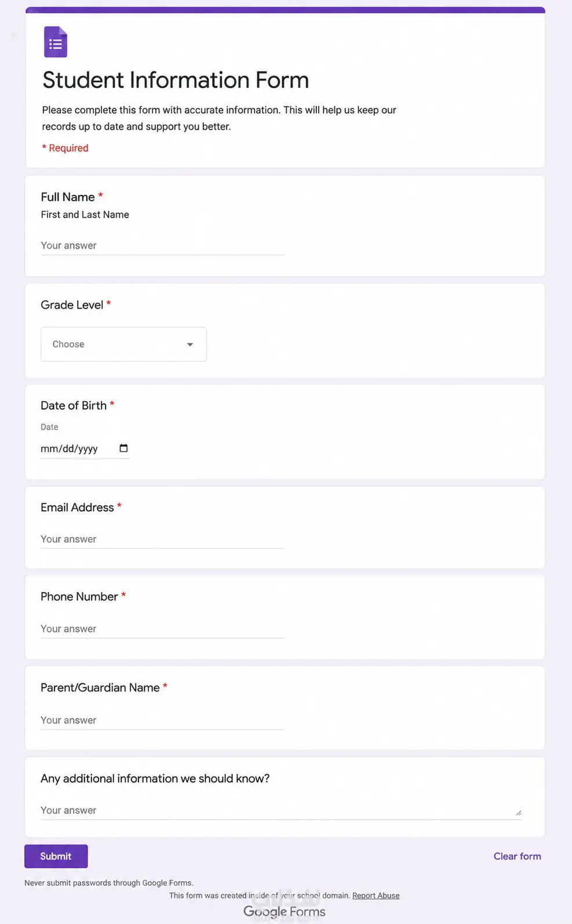572x924 pixels.
Task: Click the purple Google Forms document icon
Action: pyautogui.click(x=56, y=42)
